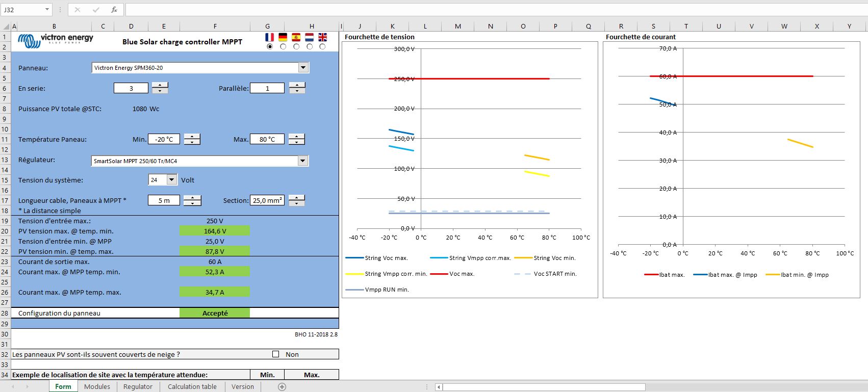The image size is (868, 392).
Task: Switch to the Modules sheet tab
Action: 97,387
